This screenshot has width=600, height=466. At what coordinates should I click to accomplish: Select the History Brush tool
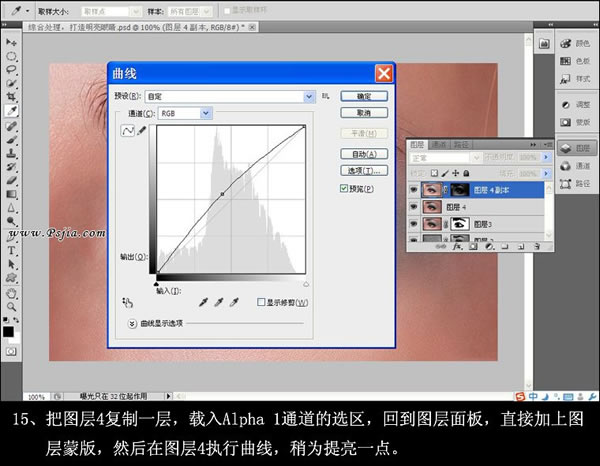(x=11, y=167)
